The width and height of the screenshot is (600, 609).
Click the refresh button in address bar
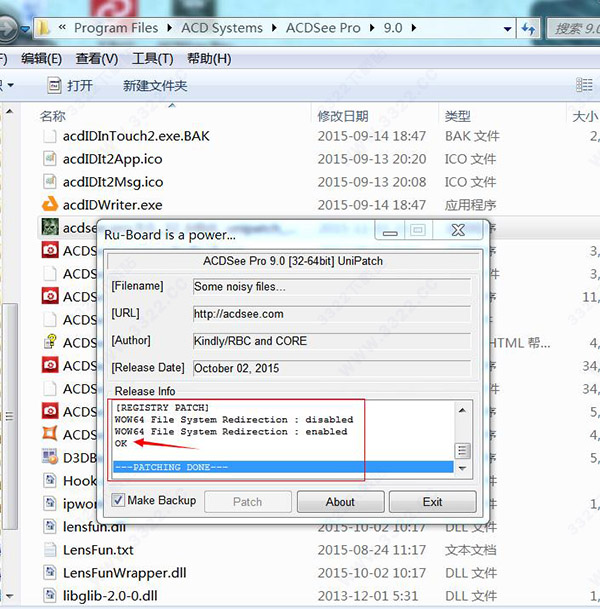pyautogui.click(x=528, y=28)
